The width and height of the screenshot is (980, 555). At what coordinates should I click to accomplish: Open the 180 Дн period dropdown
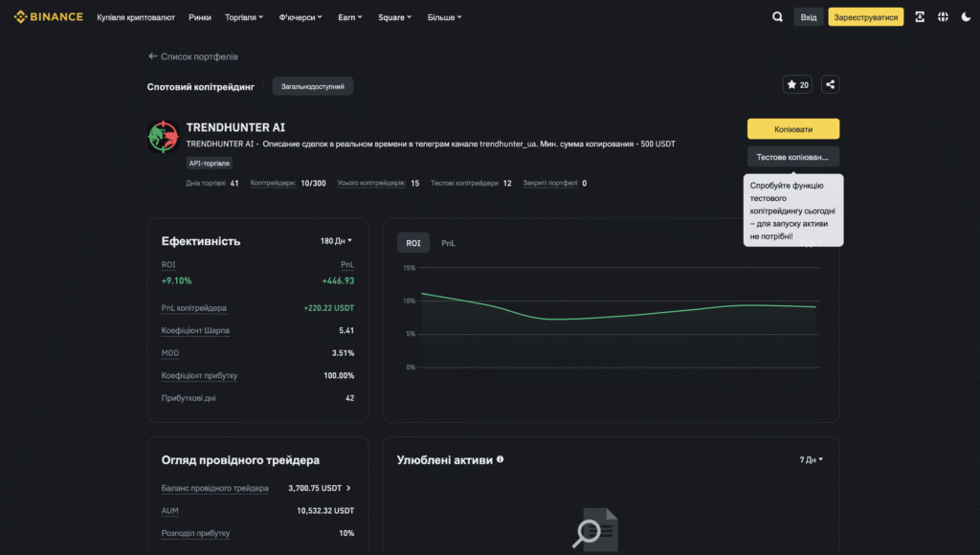click(x=336, y=241)
